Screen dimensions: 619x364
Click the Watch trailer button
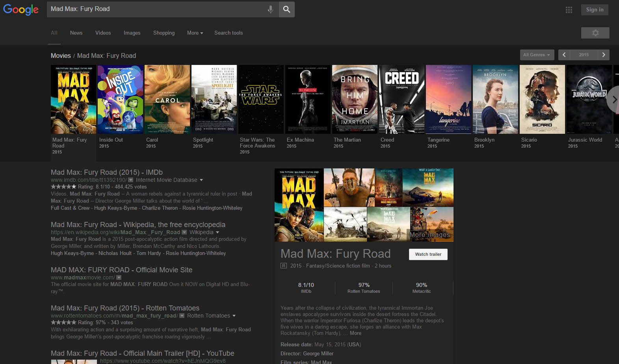click(x=428, y=254)
